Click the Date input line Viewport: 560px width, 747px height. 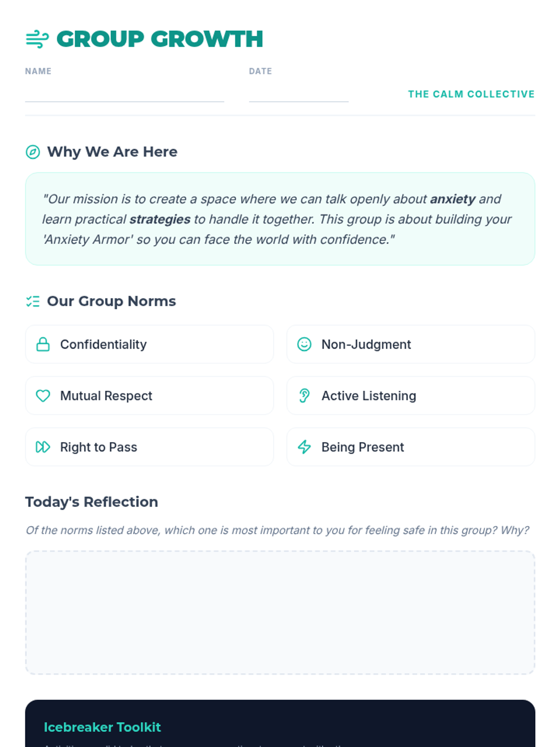(x=299, y=93)
